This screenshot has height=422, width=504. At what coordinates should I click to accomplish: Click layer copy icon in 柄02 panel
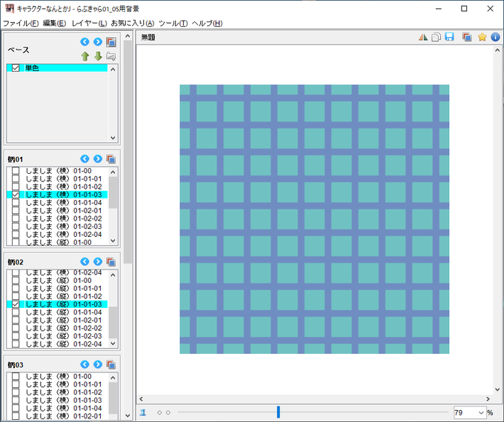(111, 262)
